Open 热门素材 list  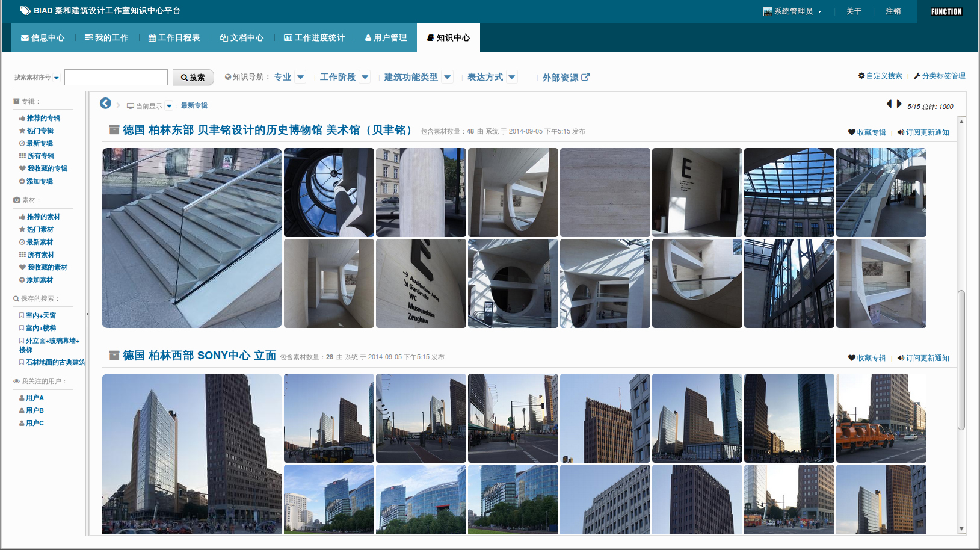point(36,229)
